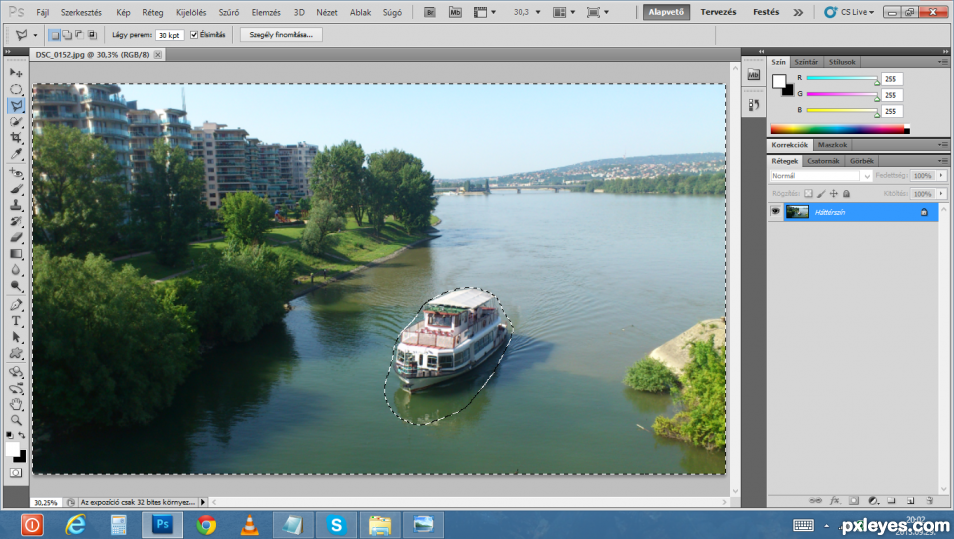Toggle the Élsimítás anti-alias checkbox
954x539 pixels.
click(194, 35)
